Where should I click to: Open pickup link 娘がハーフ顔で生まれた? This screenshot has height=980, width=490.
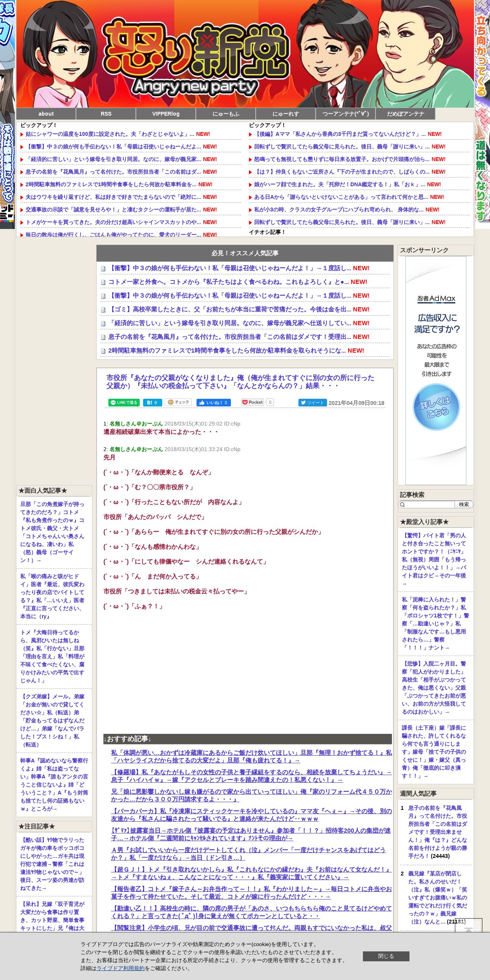coord(340,184)
